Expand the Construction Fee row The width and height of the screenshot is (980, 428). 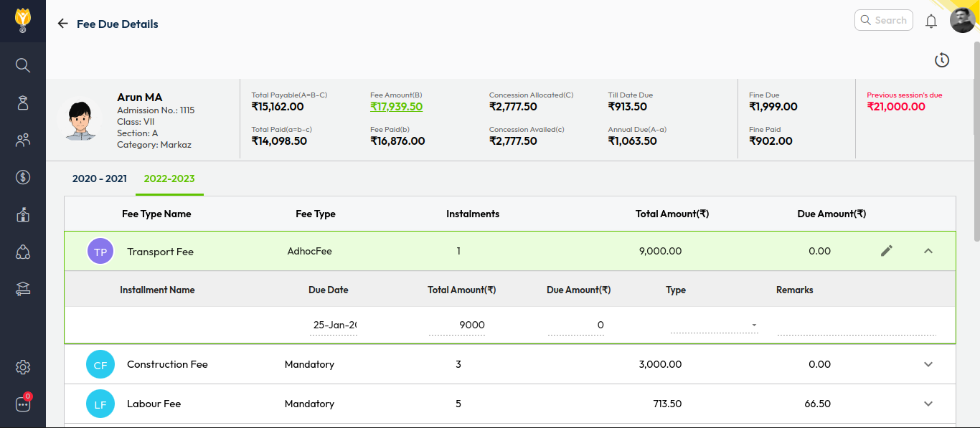click(x=928, y=364)
